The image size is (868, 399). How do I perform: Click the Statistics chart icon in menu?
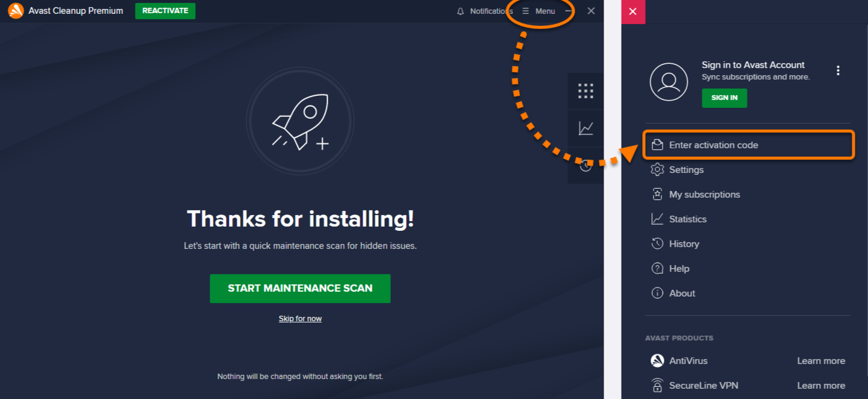coord(657,219)
